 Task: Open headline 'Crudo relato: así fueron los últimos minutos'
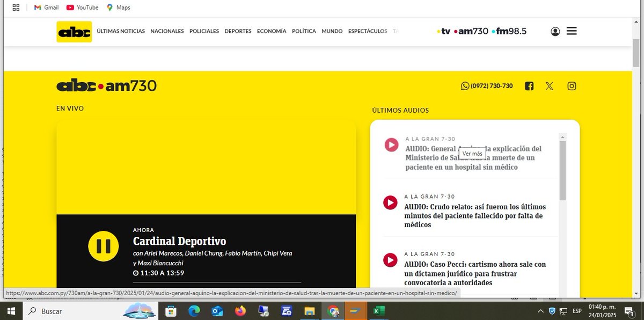pos(475,216)
